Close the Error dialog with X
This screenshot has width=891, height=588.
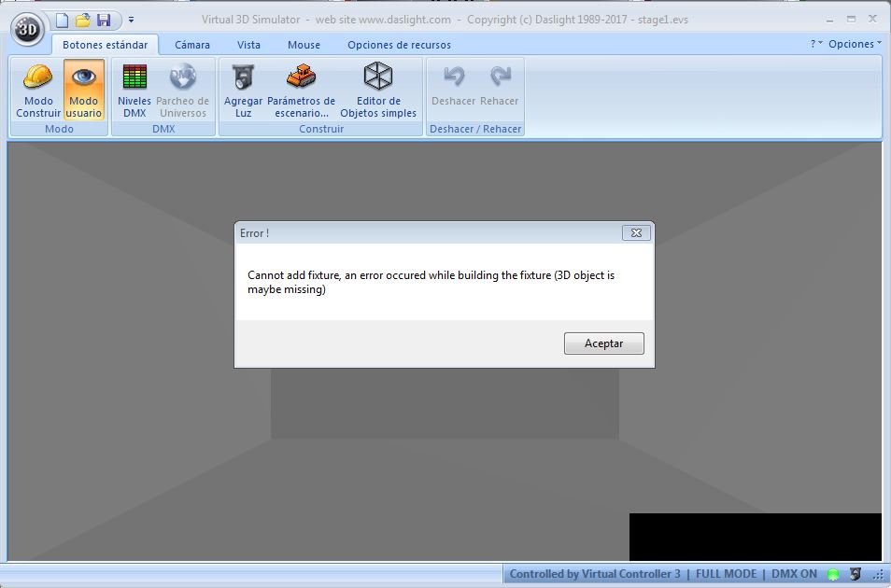[x=636, y=233]
